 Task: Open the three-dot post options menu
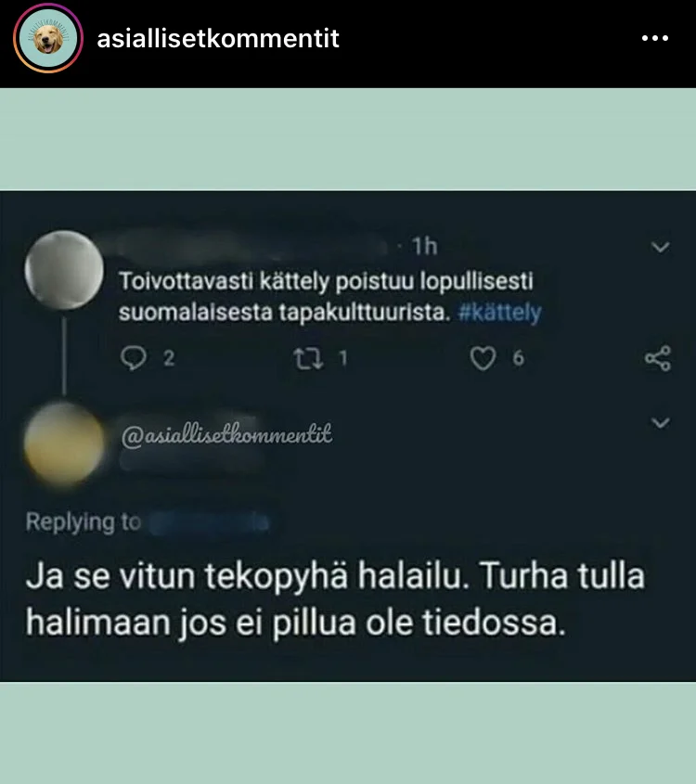point(655,38)
